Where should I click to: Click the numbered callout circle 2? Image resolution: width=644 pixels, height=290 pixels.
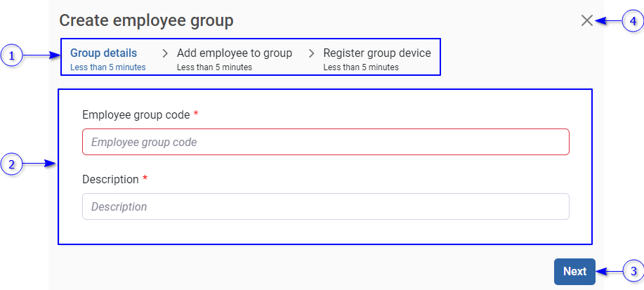11,165
